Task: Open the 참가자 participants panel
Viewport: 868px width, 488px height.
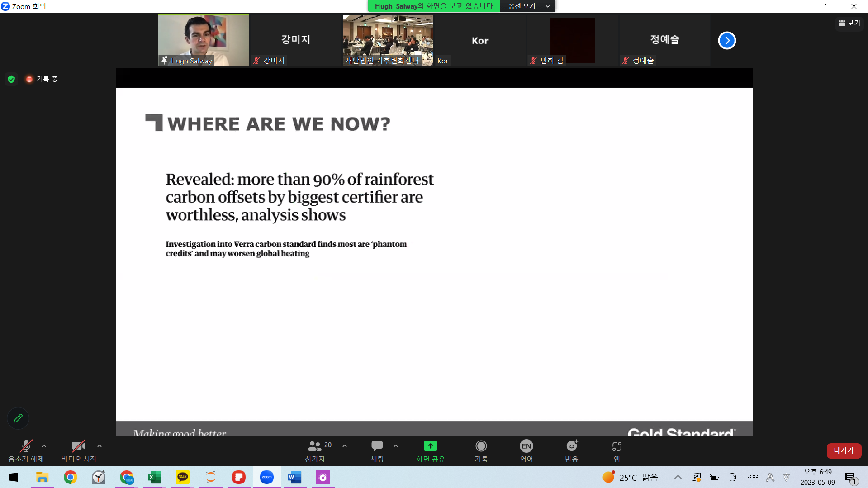Action: click(316, 451)
